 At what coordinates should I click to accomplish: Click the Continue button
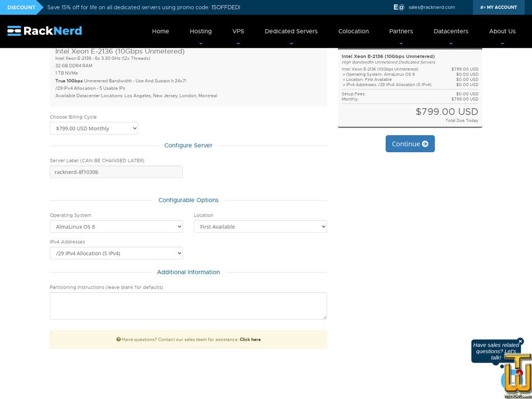(x=410, y=144)
